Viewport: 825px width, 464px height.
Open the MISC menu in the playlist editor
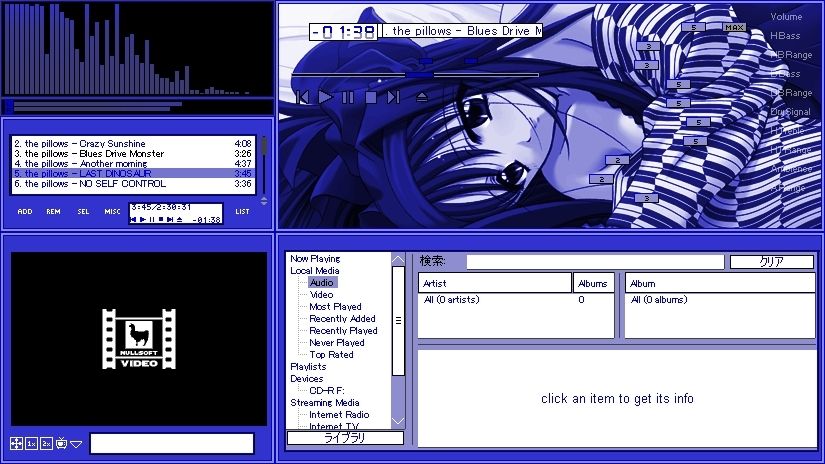(x=112, y=211)
